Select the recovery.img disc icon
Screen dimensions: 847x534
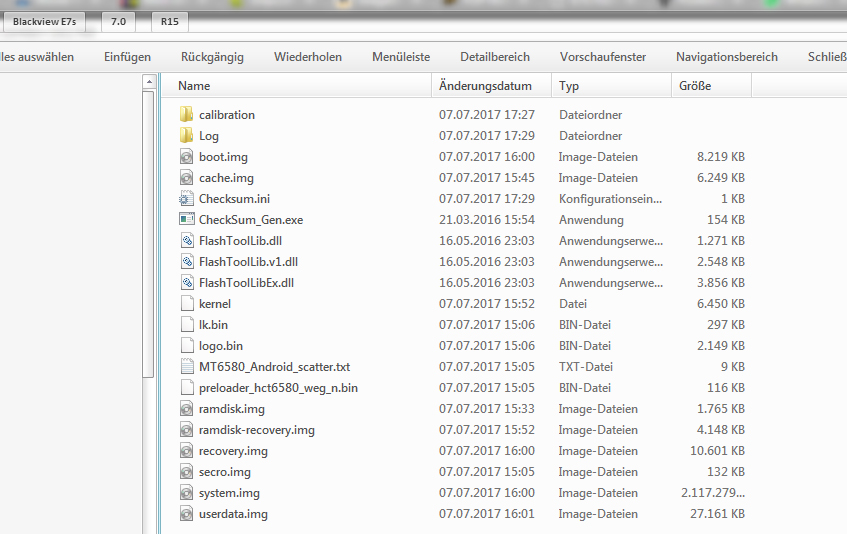(x=186, y=451)
